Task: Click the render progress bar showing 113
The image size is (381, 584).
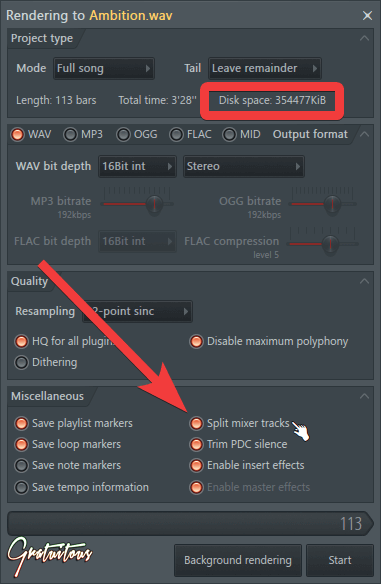Action: pos(190,524)
